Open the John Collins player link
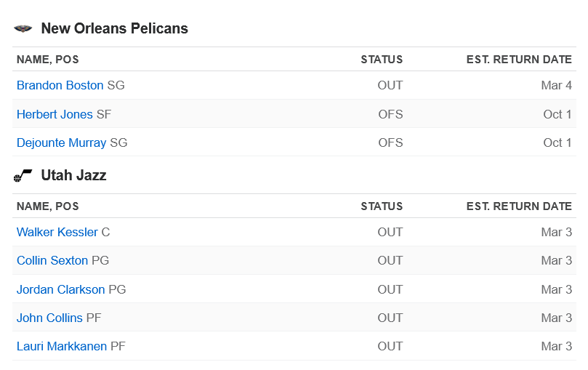 pos(49,318)
